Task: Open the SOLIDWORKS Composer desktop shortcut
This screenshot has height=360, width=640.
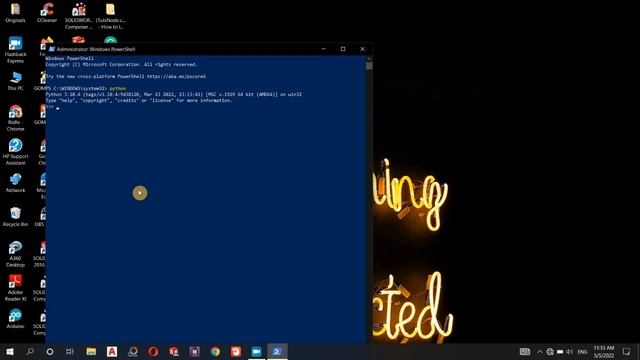Action: click(78, 16)
